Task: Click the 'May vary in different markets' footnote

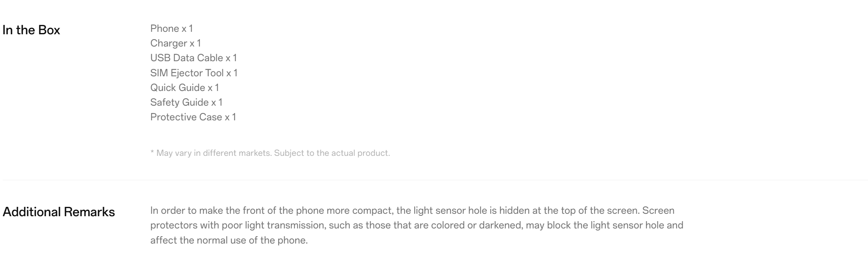Action: point(270,153)
